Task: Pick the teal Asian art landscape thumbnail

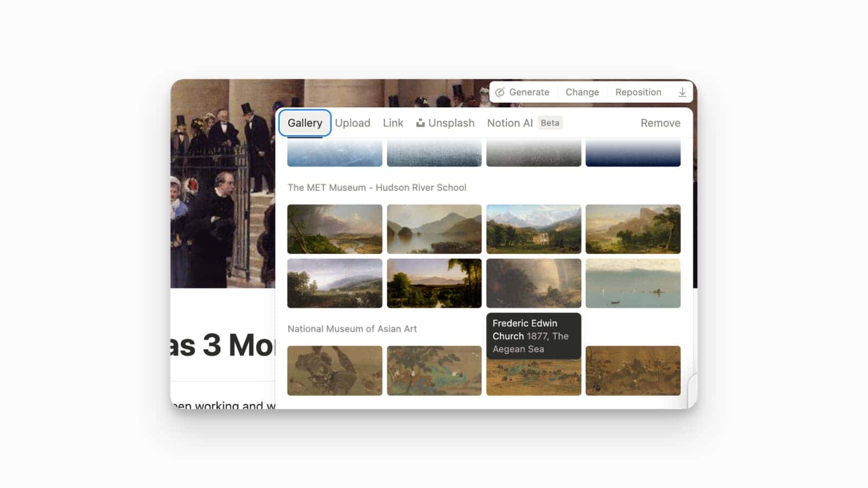Action: click(x=434, y=371)
